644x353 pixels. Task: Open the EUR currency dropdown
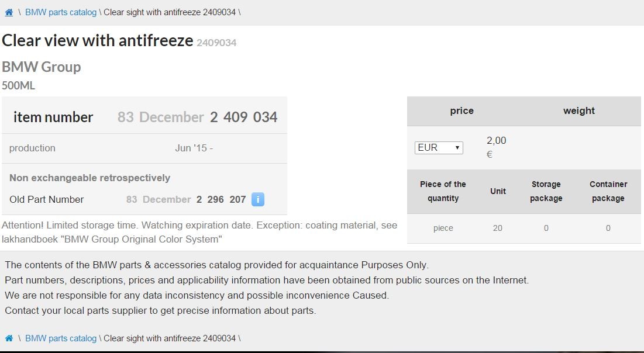[439, 148]
